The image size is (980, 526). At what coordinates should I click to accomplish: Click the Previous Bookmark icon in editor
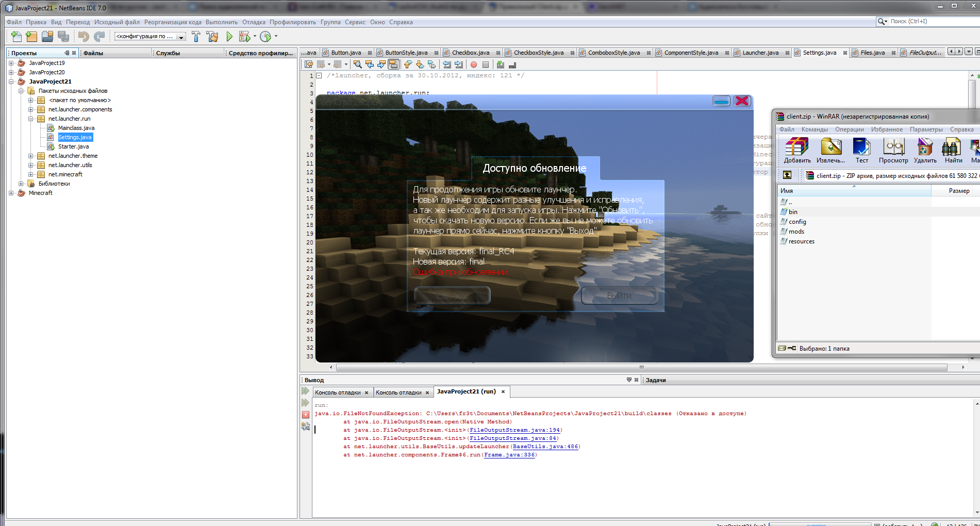coord(408,64)
